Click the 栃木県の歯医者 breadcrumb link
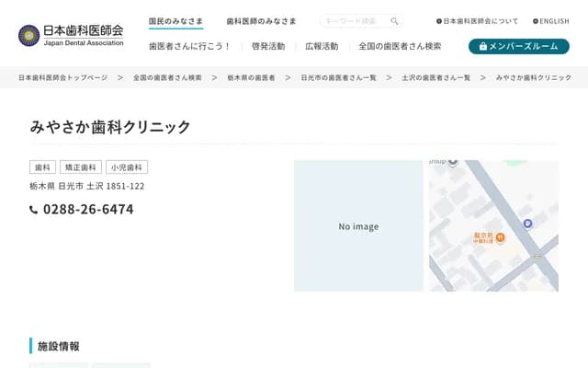 tap(251, 78)
